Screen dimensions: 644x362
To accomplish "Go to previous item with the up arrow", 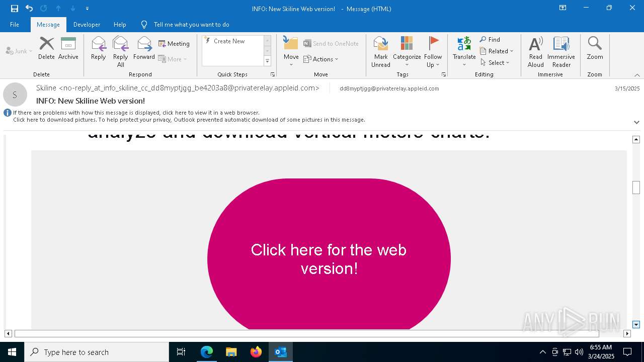I will (x=58, y=8).
